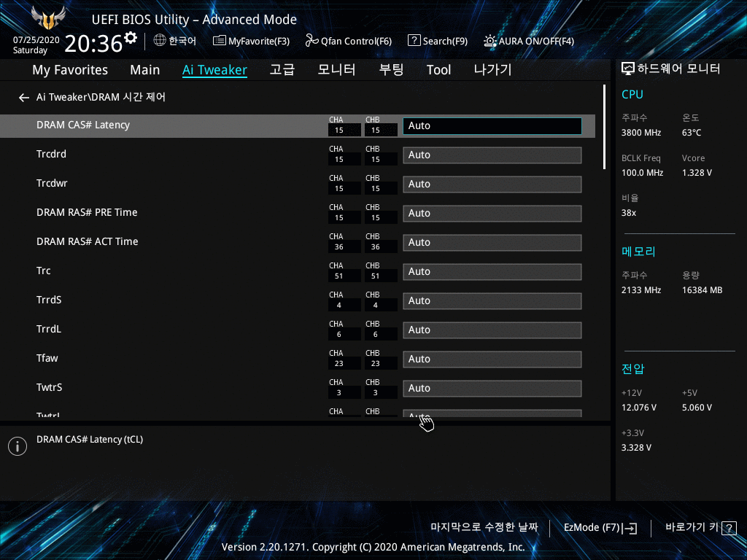The width and height of the screenshot is (747, 560).
Task: Click the 2133 MHz memory frequency
Action: [641, 290]
